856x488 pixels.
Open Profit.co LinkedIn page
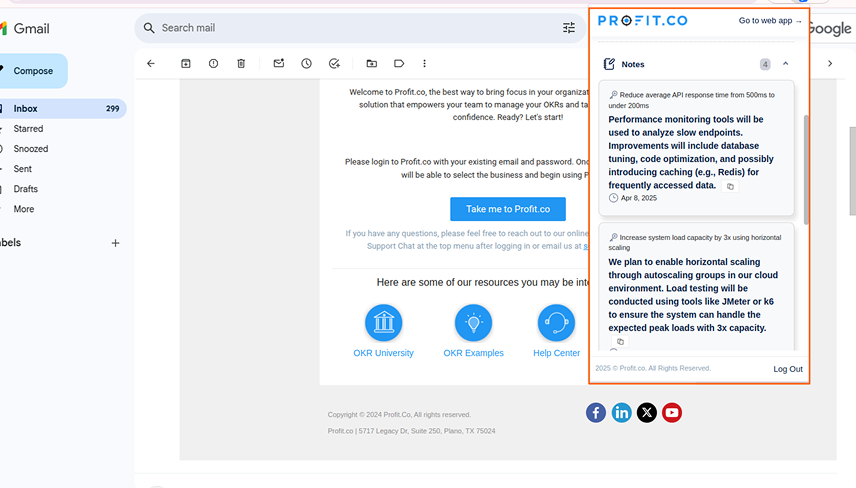click(621, 413)
